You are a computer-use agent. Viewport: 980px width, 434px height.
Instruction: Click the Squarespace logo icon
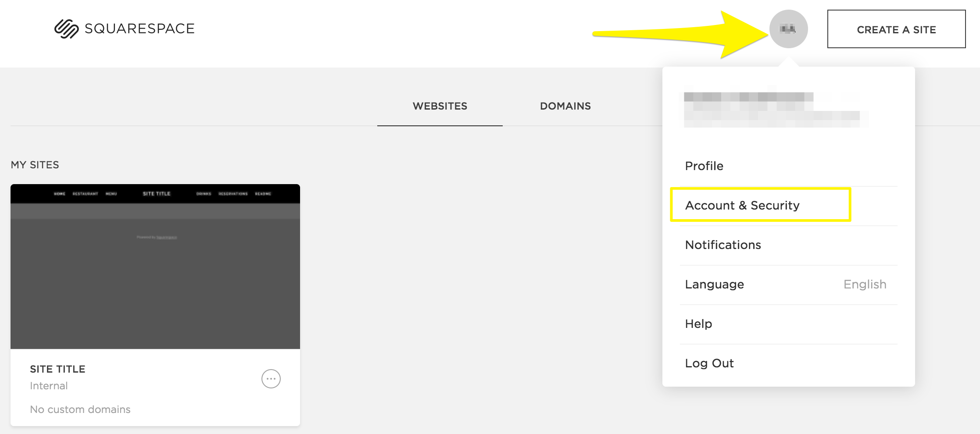(67, 29)
